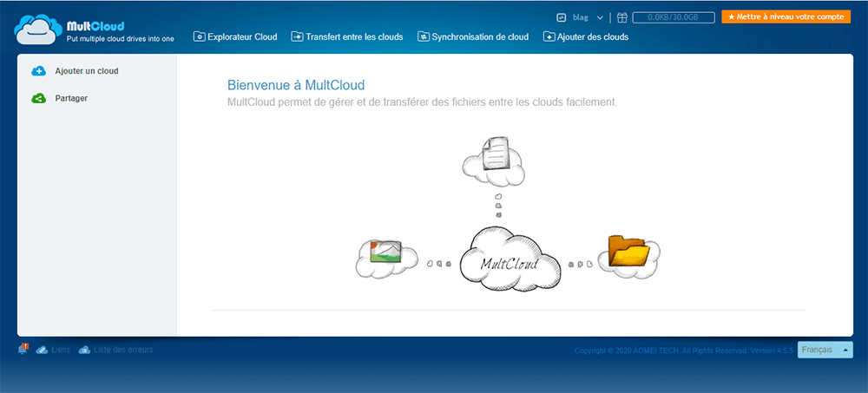Open the Français language dropdown
The height and width of the screenshot is (393, 868).
coord(825,350)
